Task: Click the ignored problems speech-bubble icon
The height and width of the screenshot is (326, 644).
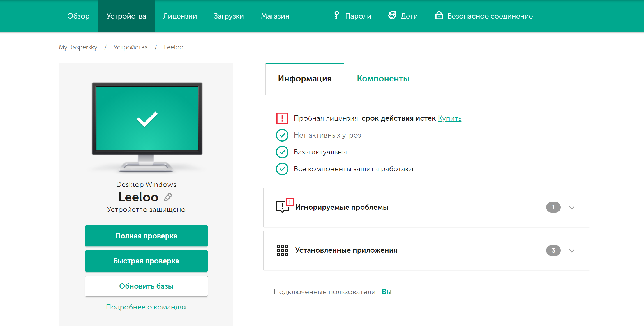Action: [x=285, y=206]
